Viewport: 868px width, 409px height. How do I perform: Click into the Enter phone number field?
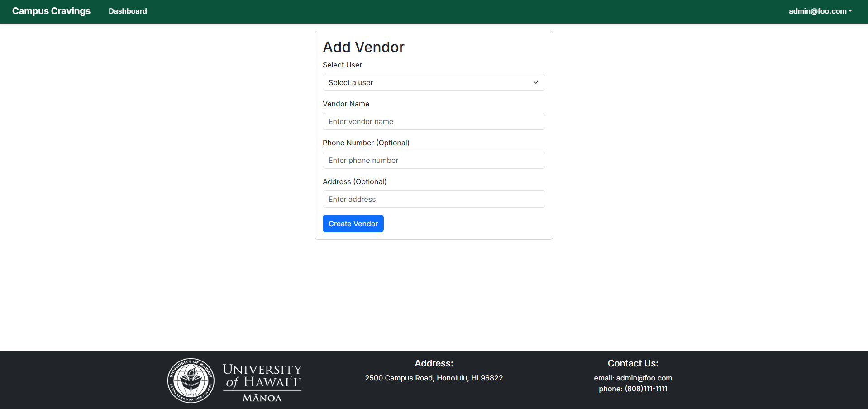(x=434, y=160)
